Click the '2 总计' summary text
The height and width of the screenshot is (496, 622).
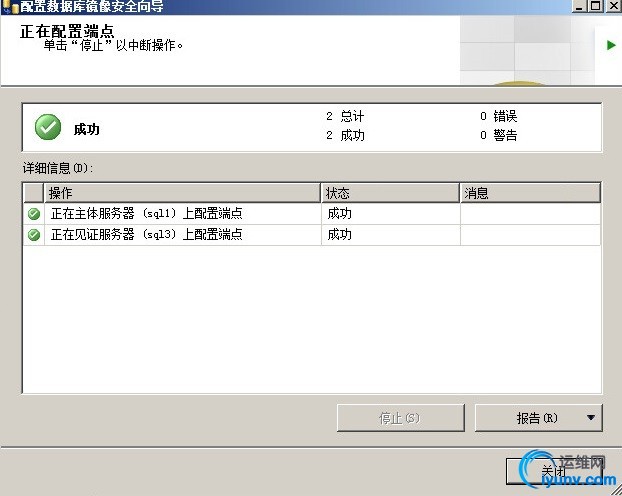tap(345, 116)
